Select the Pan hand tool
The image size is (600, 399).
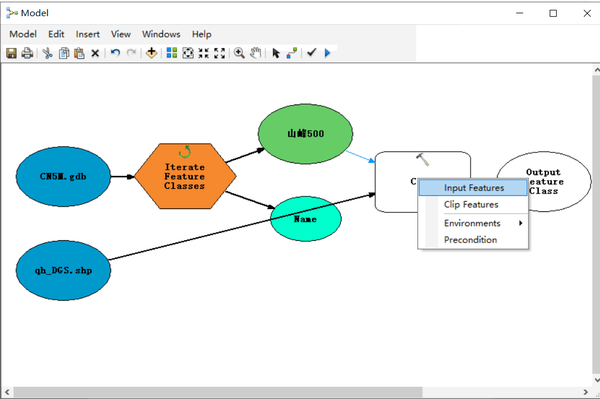point(256,53)
